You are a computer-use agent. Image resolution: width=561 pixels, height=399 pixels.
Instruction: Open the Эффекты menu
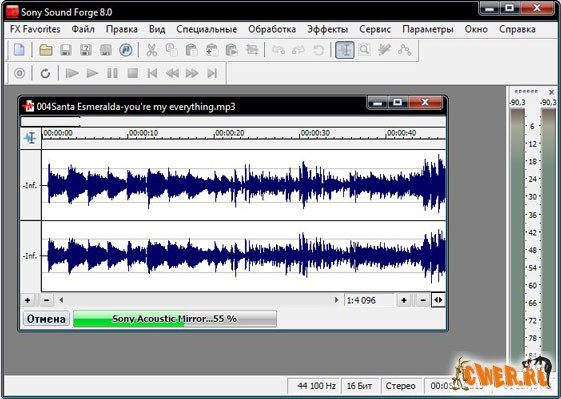pyautogui.click(x=327, y=29)
